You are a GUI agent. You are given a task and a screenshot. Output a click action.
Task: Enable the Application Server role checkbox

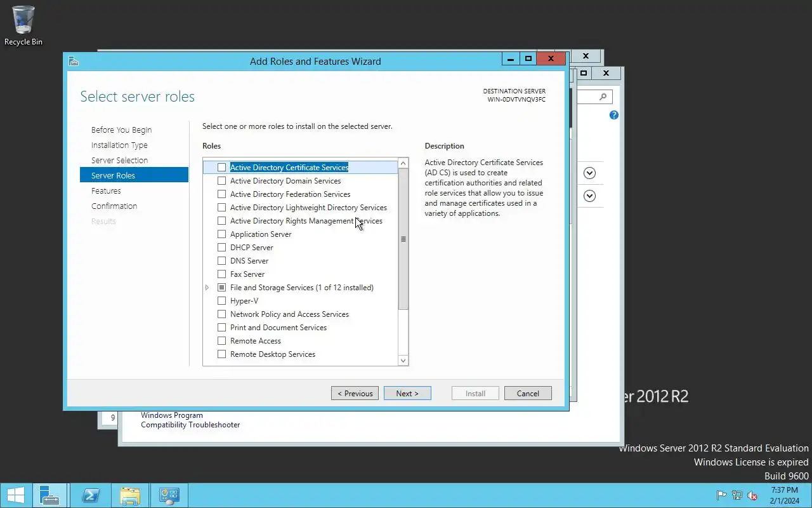click(x=221, y=234)
